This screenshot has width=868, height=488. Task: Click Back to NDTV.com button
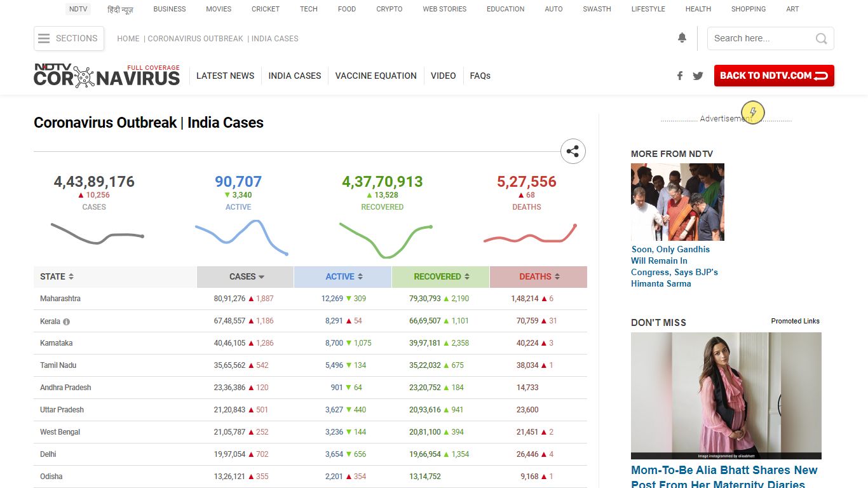(x=774, y=76)
